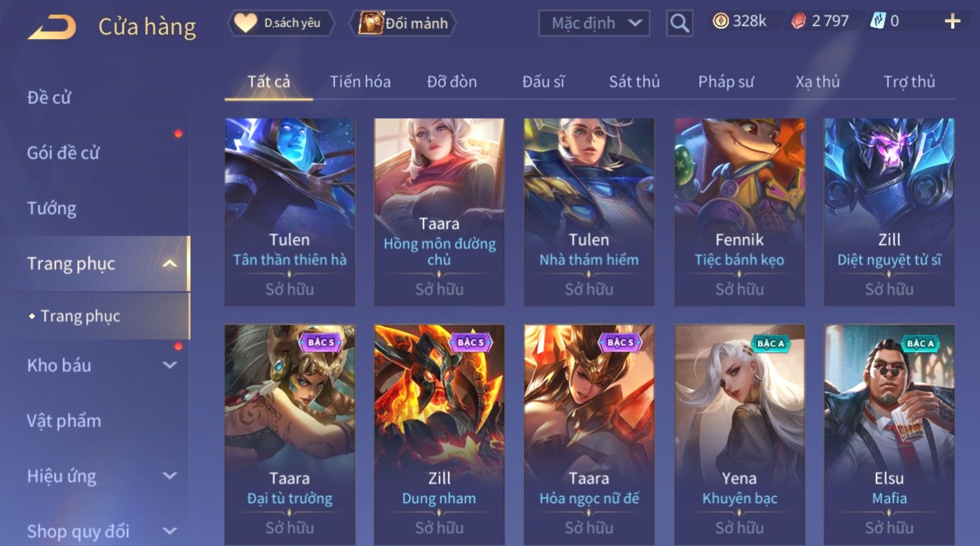Tap the plus icon to add currency
The height and width of the screenshot is (546, 980).
click(952, 21)
